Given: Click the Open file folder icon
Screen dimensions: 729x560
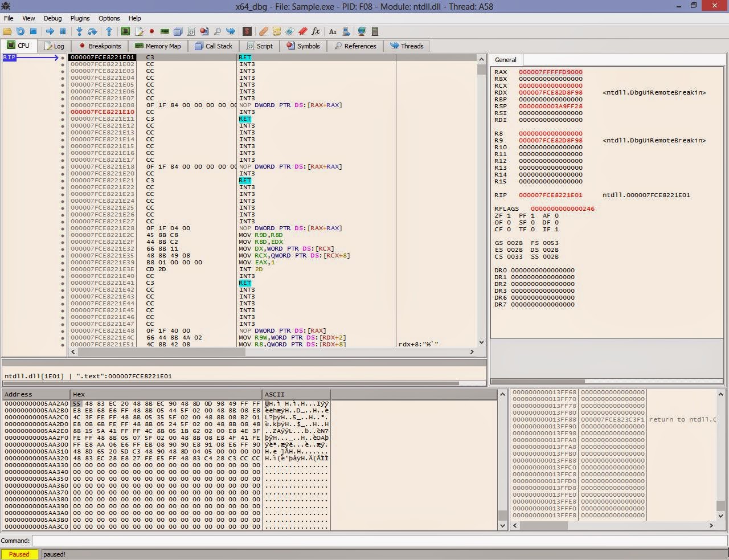Looking at the screenshot, I should [7, 31].
